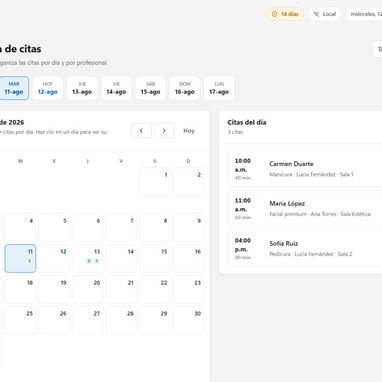Select day 29 in the calendar

[x=155, y=320]
